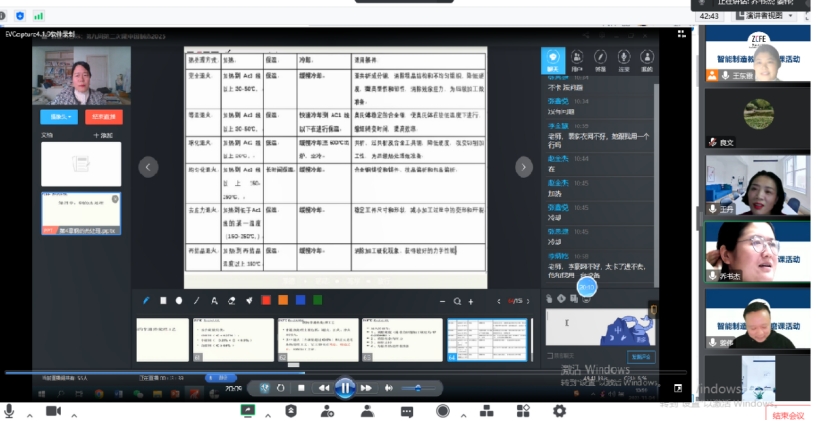Stop the recording playback
This screenshot has width=830, height=421.
tap(301, 388)
